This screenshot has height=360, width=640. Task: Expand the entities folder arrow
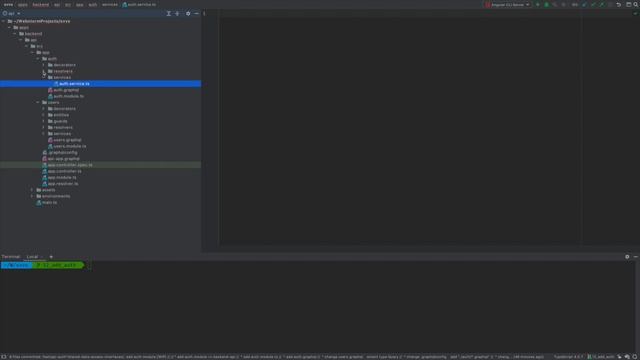point(44,115)
